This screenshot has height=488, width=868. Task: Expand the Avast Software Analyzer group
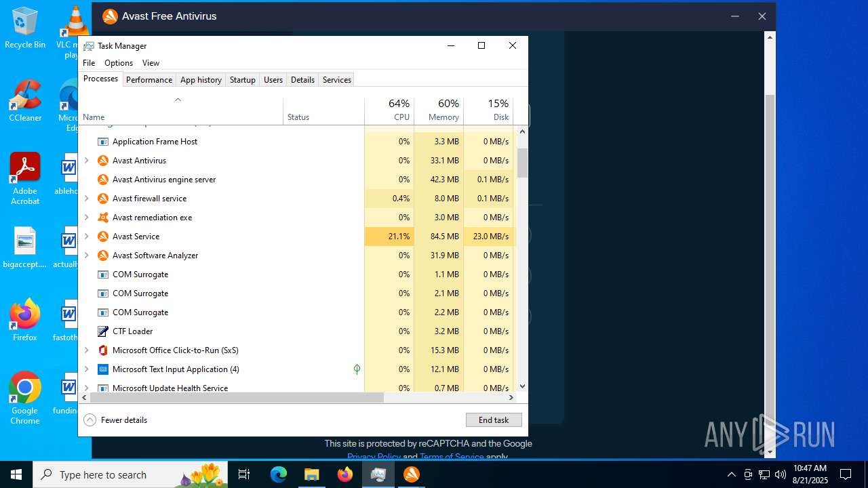(86, 256)
